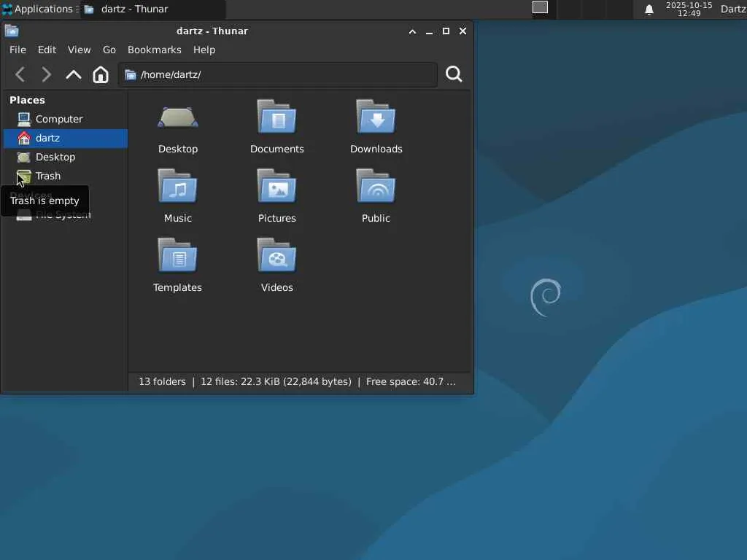Open the Help menu
Viewport: 747px width, 560px height.
pos(204,50)
